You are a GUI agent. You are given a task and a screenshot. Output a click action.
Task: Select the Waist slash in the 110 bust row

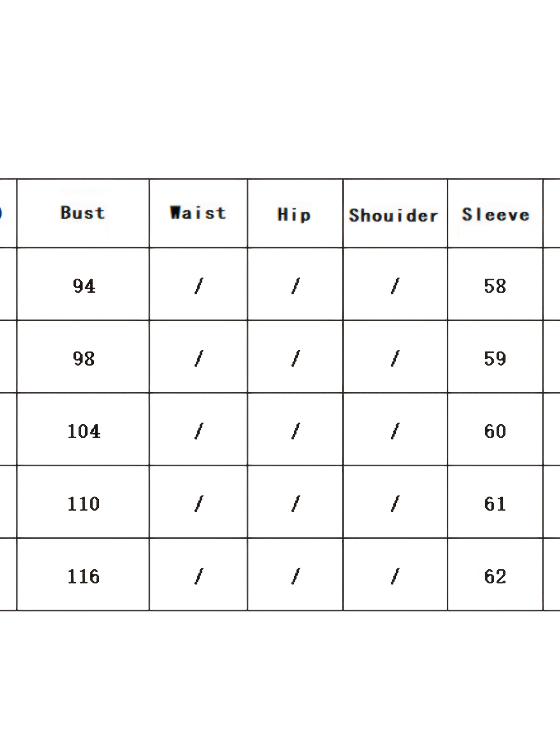click(x=199, y=504)
